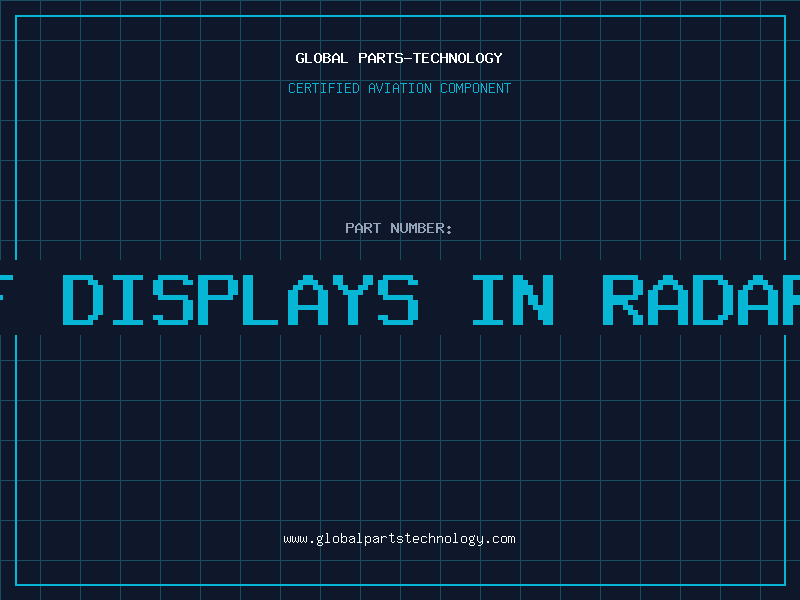Open the www.globalpartstechnology.com link
The width and height of the screenshot is (800, 600).
click(399, 539)
